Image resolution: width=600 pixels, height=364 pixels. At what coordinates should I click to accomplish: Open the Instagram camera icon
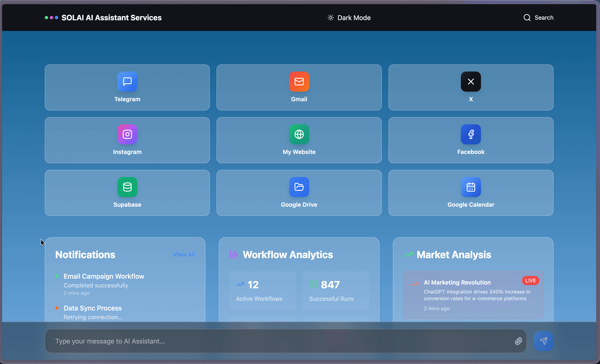(127, 134)
